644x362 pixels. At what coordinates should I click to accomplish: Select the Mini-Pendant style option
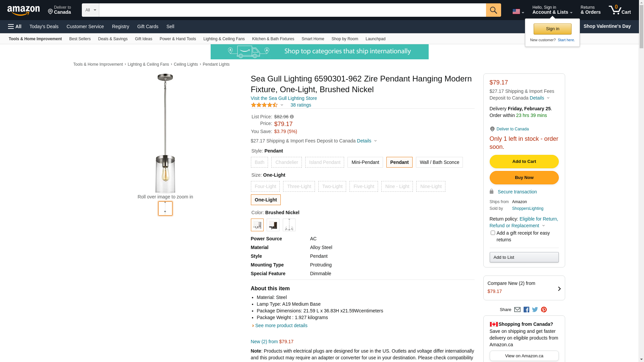pos(365,162)
